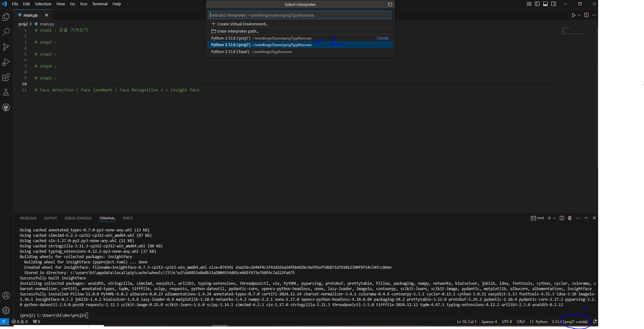Switch to the OUTPUT panel tab

point(51,218)
